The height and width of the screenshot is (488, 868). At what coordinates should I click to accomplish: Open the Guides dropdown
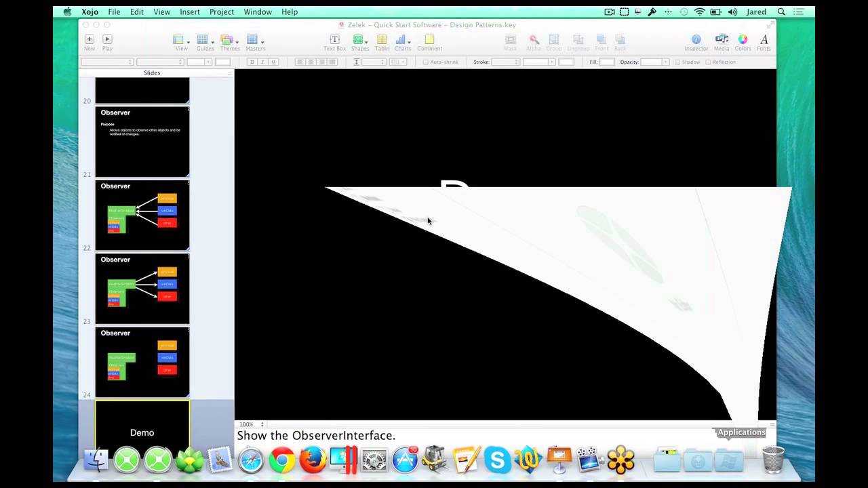pyautogui.click(x=205, y=42)
